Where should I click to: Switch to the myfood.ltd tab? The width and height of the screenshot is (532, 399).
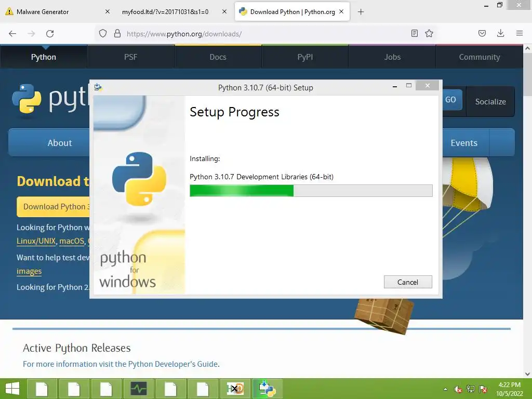tap(174, 12)
